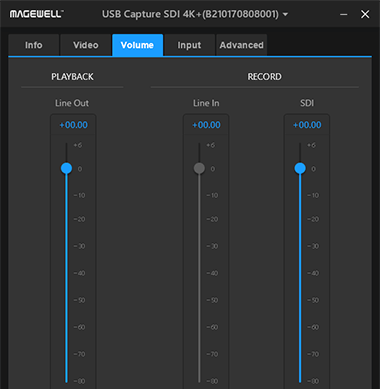Click the Line Out label
The height and width of the screenshot is (389, 380).
click(72, 103)
